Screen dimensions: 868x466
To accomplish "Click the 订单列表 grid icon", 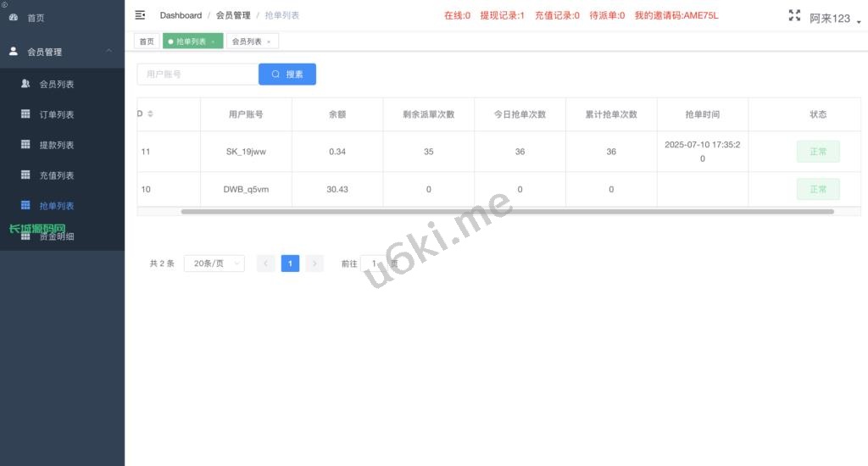I will tap(25, 114).
